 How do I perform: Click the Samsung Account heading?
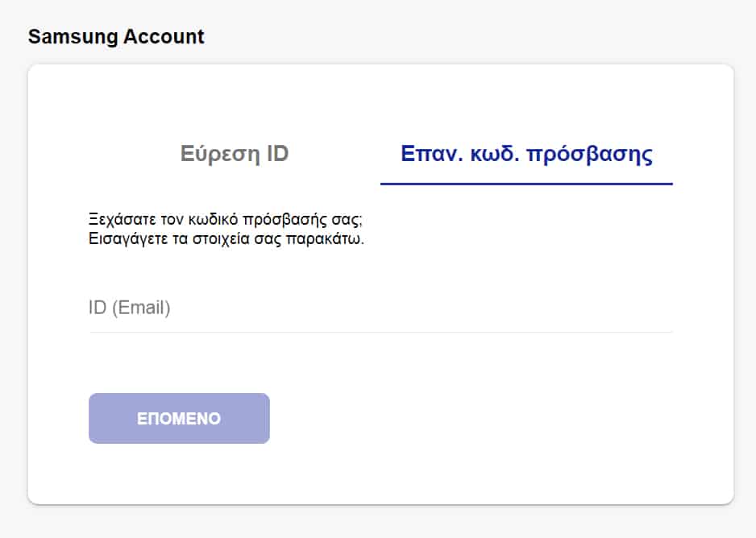(x=116, y=36)
